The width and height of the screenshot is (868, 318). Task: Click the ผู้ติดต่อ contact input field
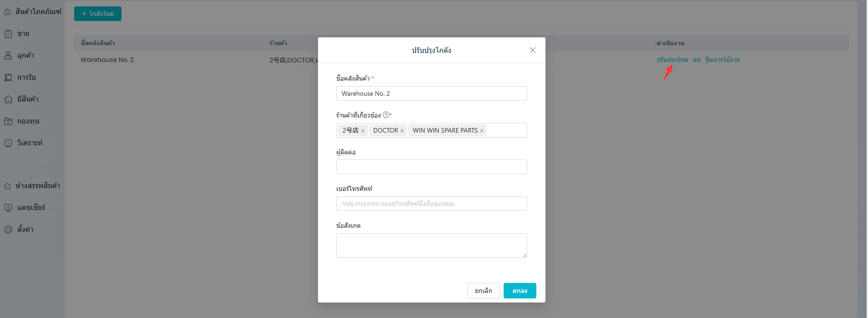point(431,167)
